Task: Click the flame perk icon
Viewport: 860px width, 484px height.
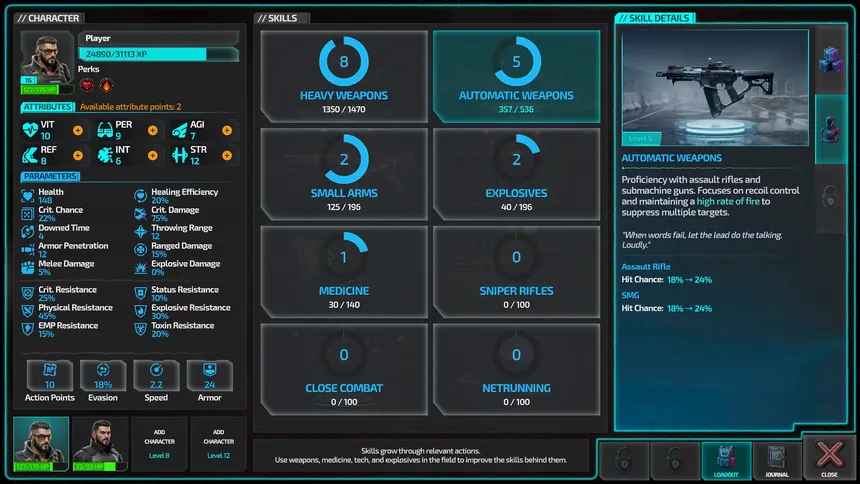Action: click(x=106, y=85)
